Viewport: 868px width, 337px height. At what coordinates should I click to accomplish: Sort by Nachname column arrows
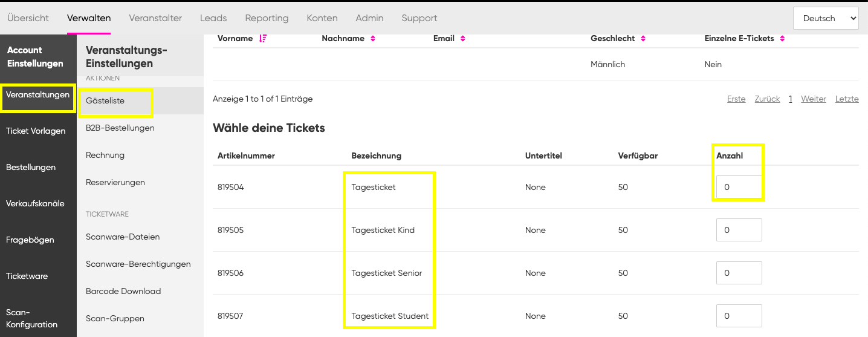pyautogui.click(x=373, y=39)
